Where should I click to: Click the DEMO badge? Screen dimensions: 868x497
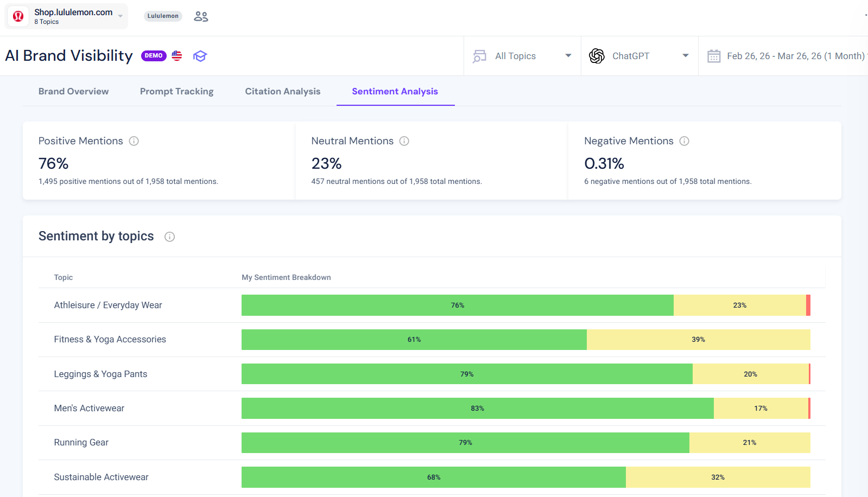tap(154, 56)
